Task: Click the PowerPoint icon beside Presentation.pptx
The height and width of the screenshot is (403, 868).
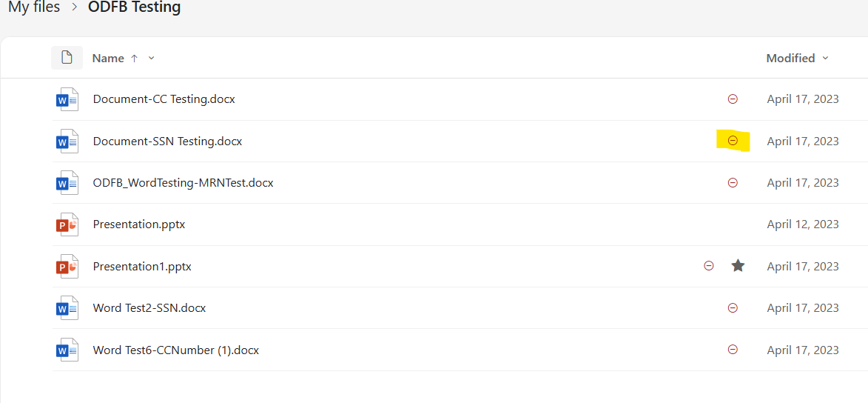Action: coord(67,224)
